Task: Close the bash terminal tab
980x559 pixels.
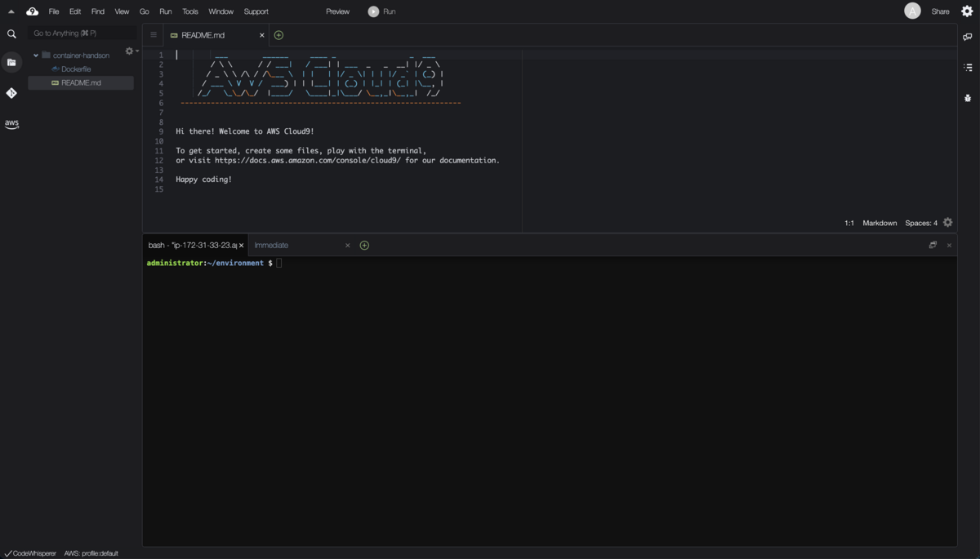Action: click(241, 245)
